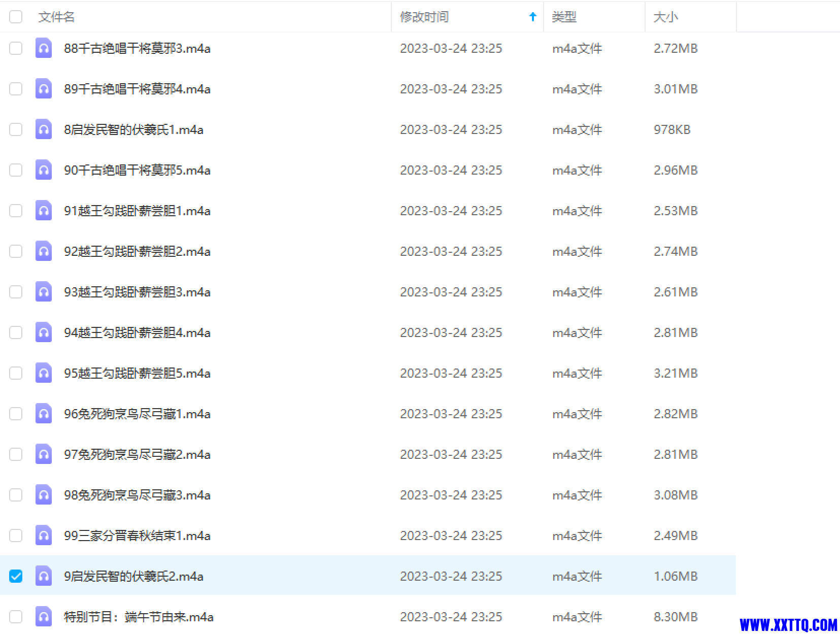Image resolution: width=840 pixels, height=635 pixels.
Task: Click the size value 3.21MB
Action: click(x=676, y=373)
